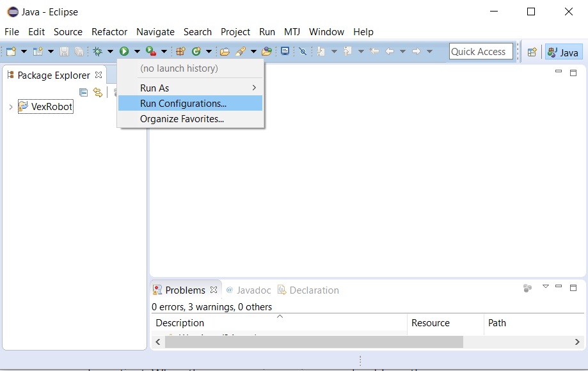588x371 pixels.
Task: Open the Run As submenu
Action: tap(191, 88)
